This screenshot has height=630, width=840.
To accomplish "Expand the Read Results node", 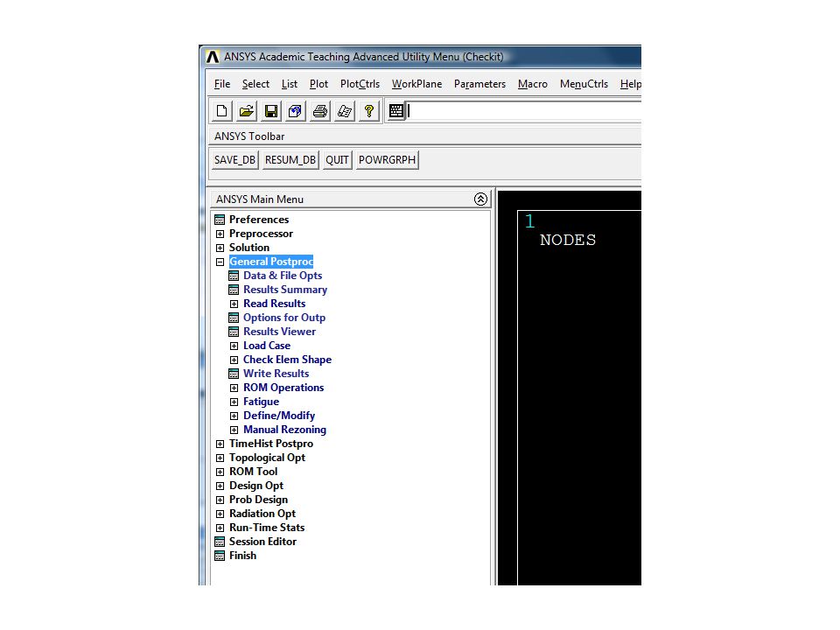I will pyautogui.click(x=234, y=304).
